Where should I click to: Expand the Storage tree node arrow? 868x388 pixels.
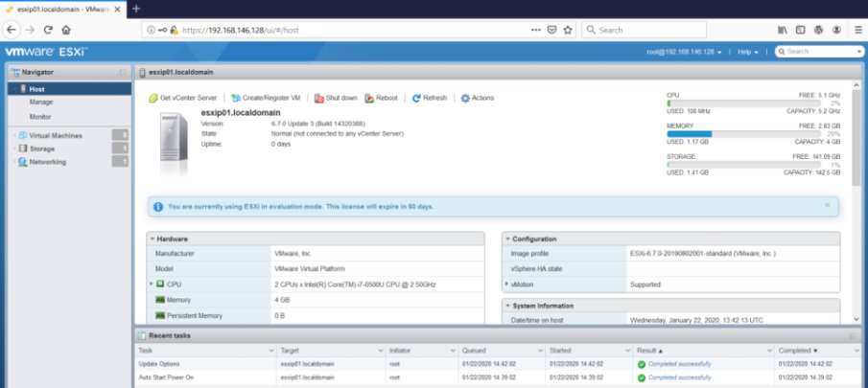(x=14, y=148)
